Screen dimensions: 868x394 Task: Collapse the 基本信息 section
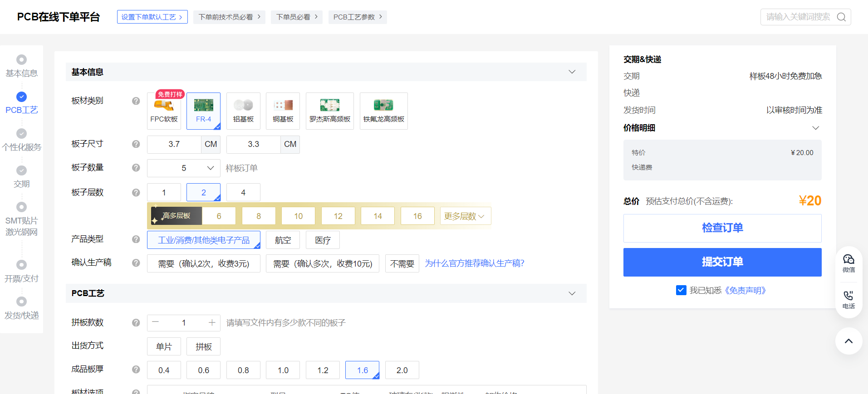point(572,72)
